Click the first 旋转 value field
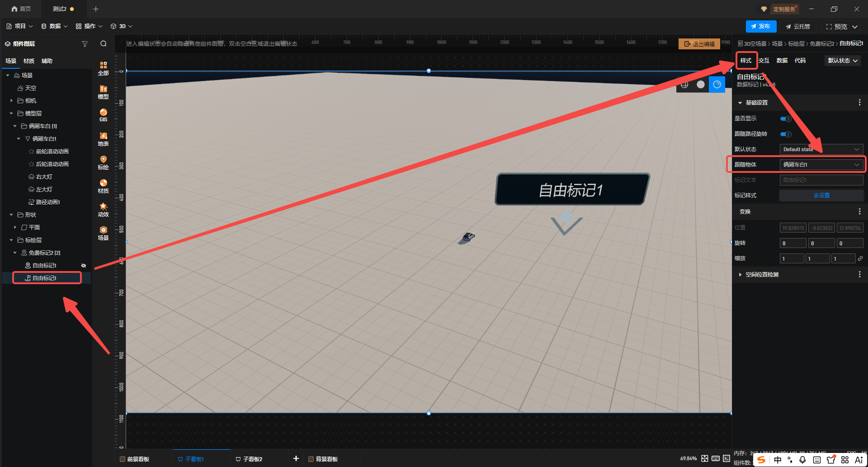This screenshot has height=467, width=868. coord(793,243)
